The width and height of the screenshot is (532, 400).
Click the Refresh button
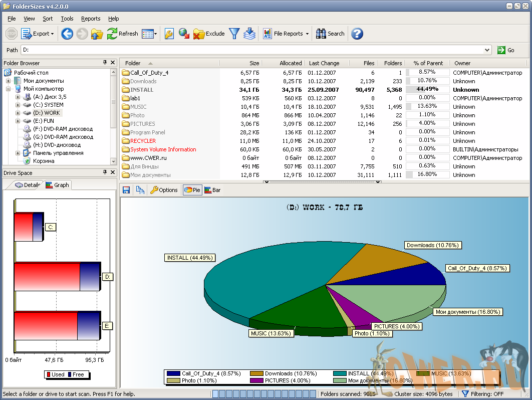122,34
